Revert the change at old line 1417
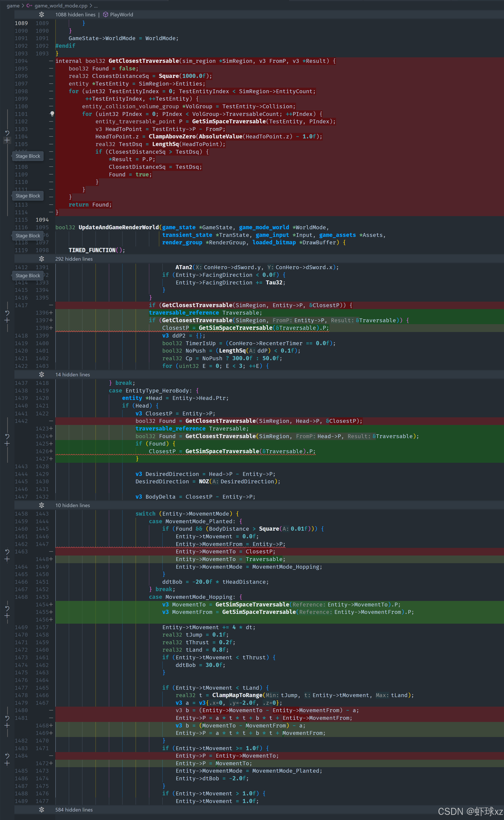 coord(7,313)
